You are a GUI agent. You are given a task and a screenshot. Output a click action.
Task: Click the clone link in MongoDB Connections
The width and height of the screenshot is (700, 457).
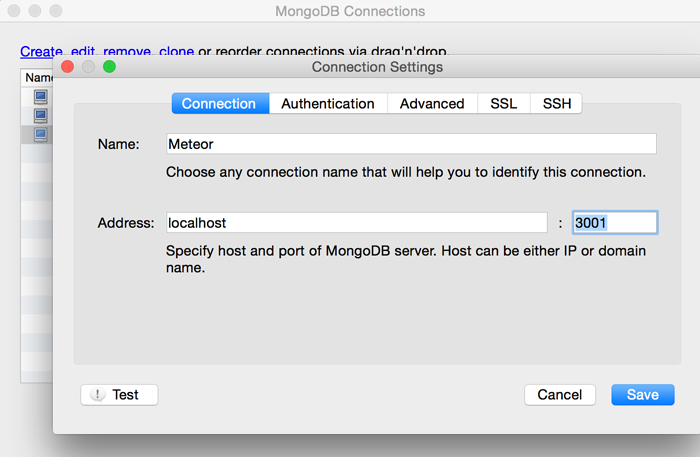point(176,51)
